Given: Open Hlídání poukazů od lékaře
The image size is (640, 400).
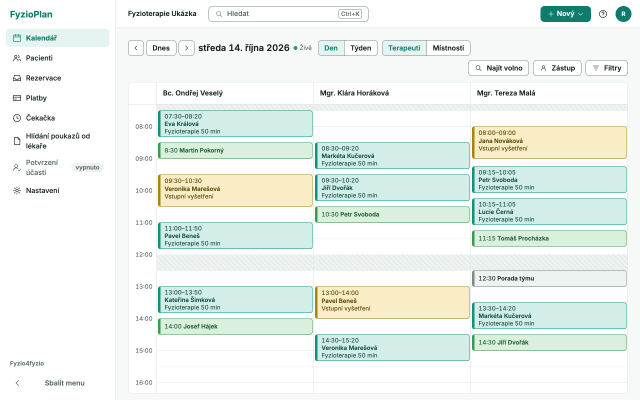Looking at the screenshot, I should click(58, 141).
